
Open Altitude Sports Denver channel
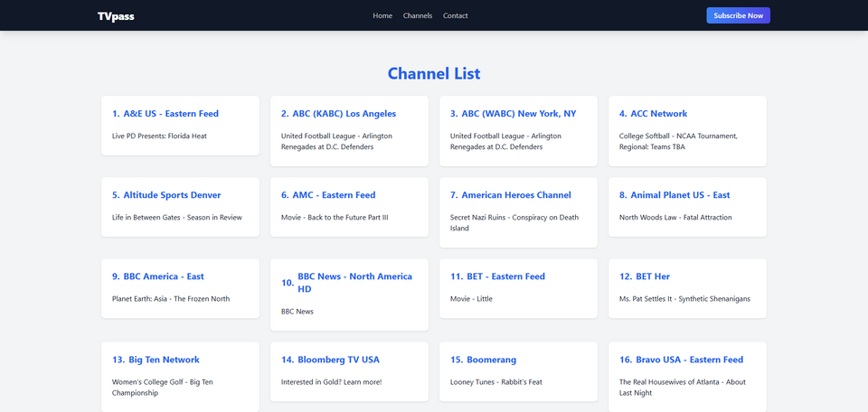tap(172, 194)
